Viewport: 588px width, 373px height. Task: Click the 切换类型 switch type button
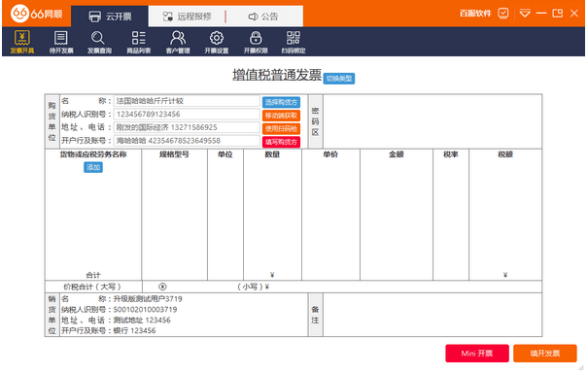coord(339,79)
